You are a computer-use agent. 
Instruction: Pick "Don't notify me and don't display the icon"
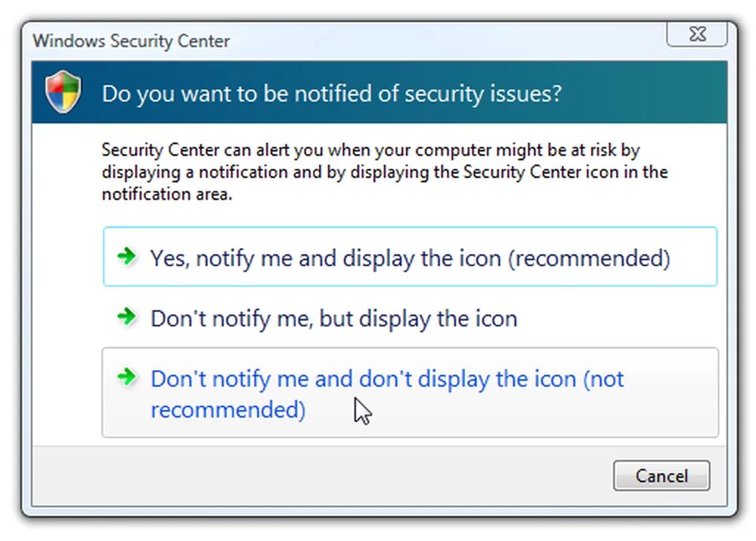coord(410,393)
